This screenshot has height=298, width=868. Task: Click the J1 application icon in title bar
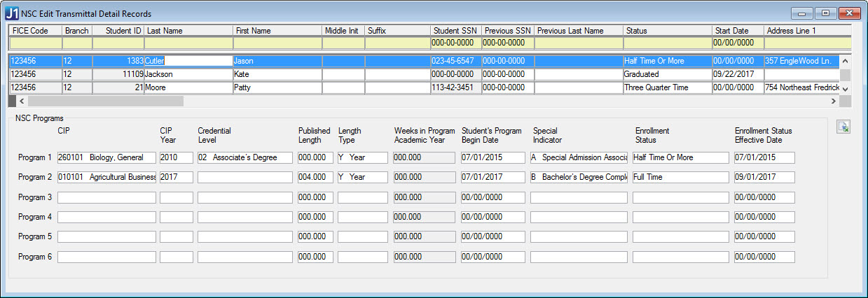[12, 13]
